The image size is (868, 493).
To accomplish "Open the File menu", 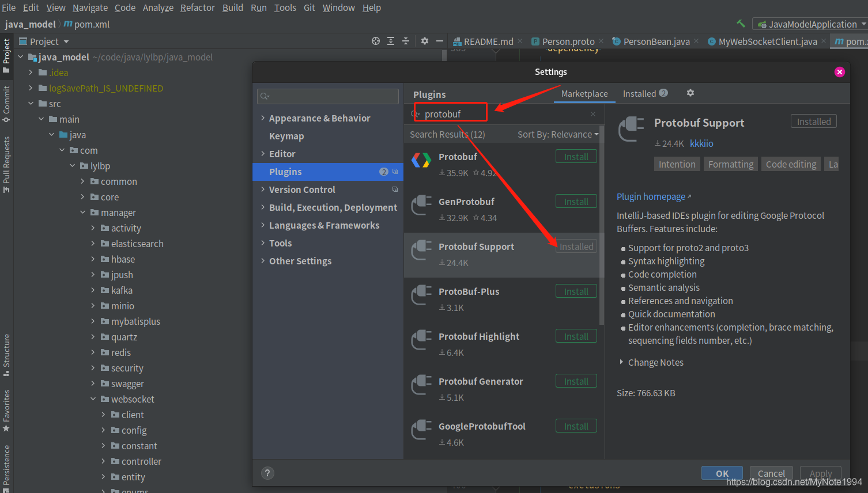I will [9, 7].
